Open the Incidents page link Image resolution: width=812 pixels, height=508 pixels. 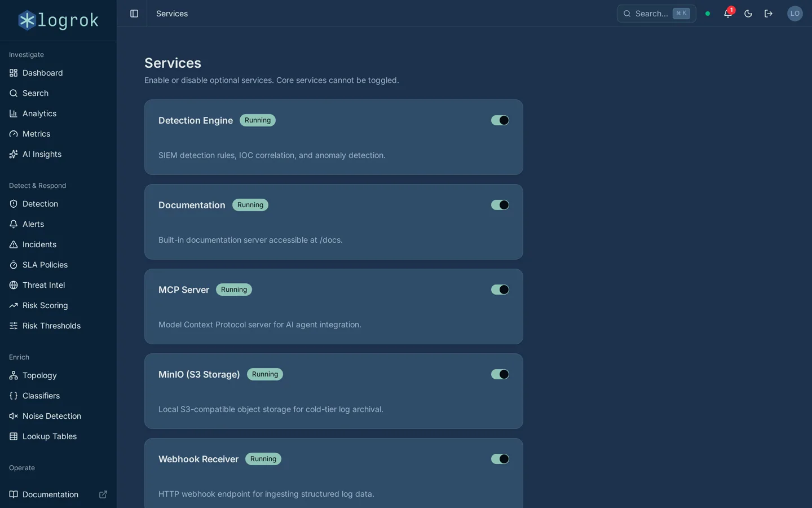[59, 244]
